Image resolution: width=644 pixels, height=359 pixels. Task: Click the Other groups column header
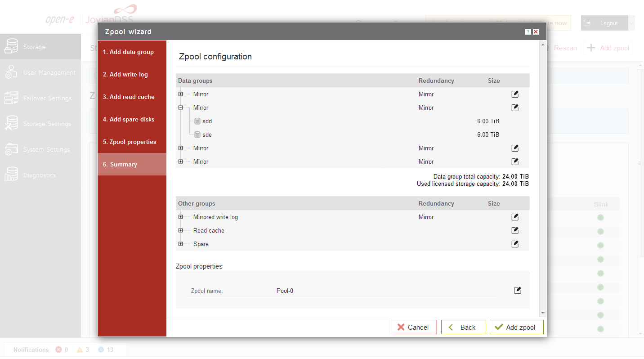(197, 203)
